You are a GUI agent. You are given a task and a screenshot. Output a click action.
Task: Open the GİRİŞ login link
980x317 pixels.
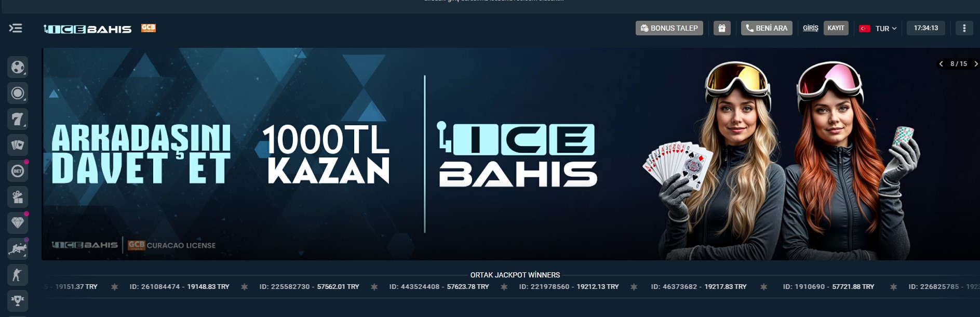coord(810,28)
